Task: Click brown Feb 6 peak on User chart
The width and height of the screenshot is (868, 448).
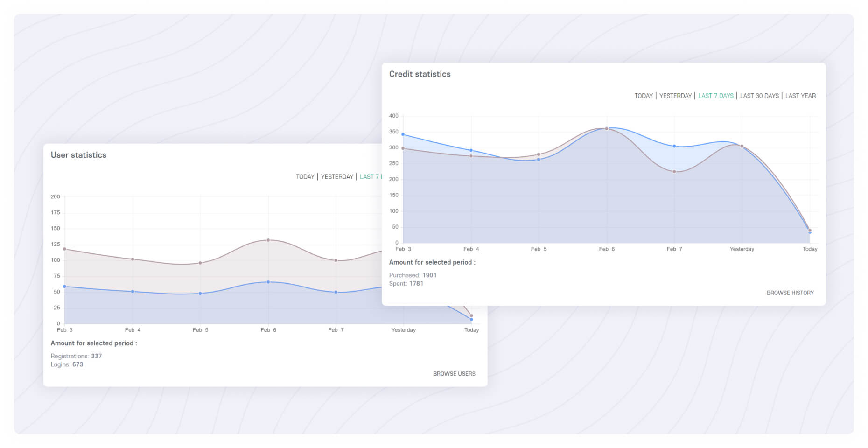Action: 268,240
